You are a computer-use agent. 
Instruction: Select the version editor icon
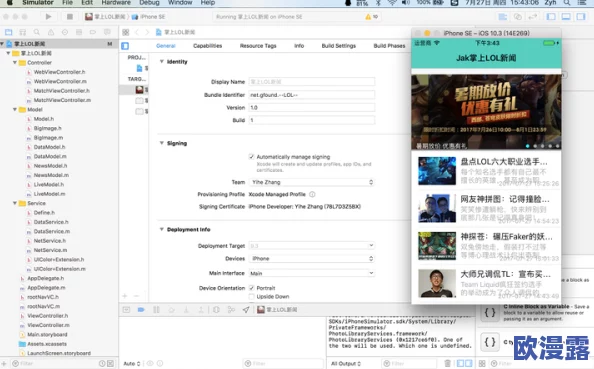(x=533, y=17)
